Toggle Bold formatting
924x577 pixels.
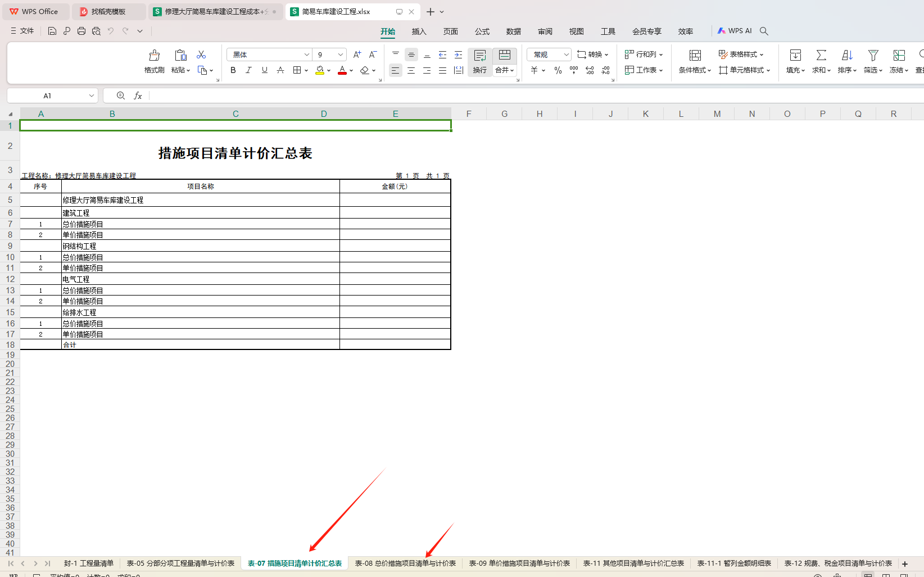click(233, 70)
